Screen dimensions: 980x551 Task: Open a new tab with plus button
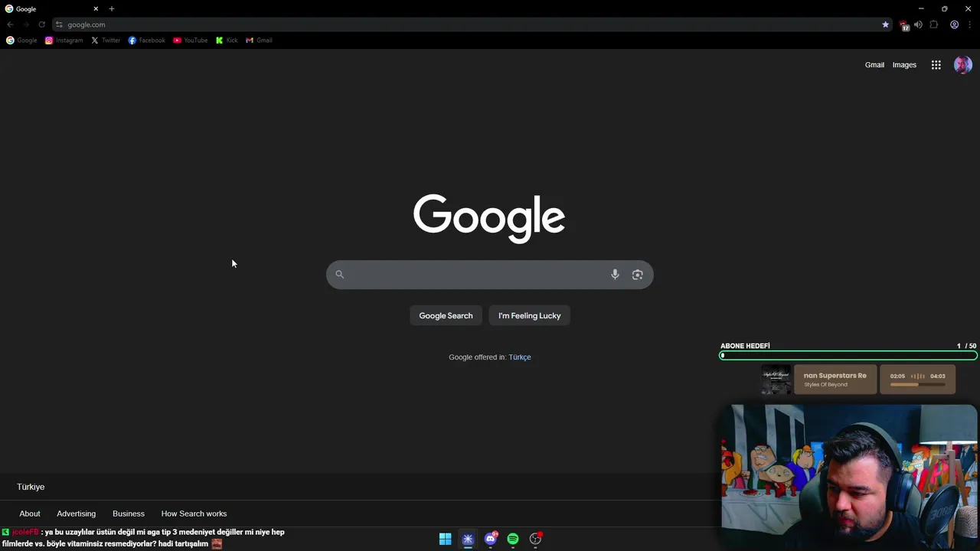click(x=111, y=8)
